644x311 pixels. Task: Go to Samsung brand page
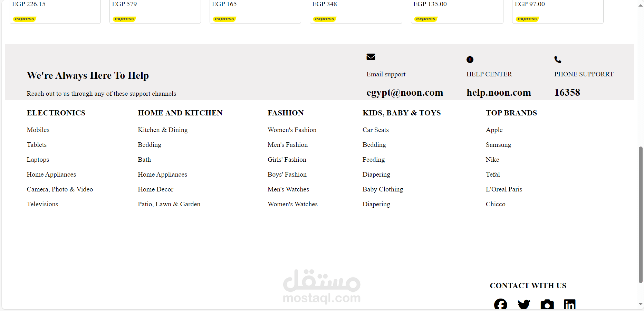click(498, 145)
